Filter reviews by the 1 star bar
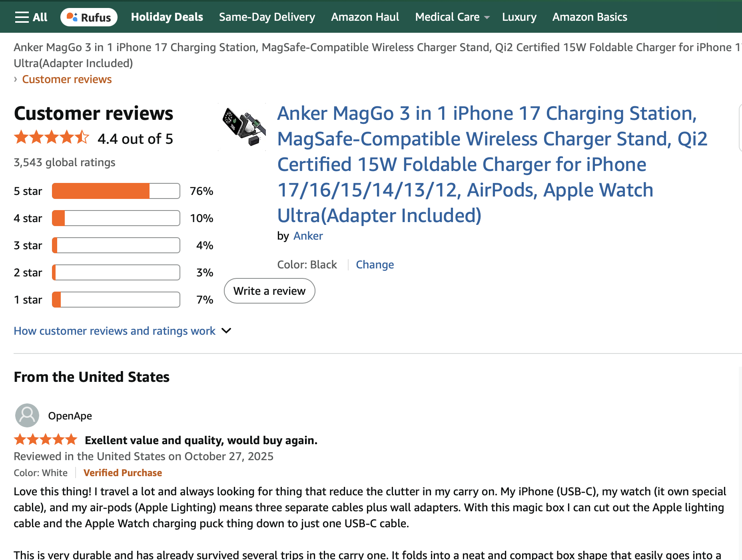Image resolution: width=742 pixels, height=560 pixels. [x=116, y=300]
